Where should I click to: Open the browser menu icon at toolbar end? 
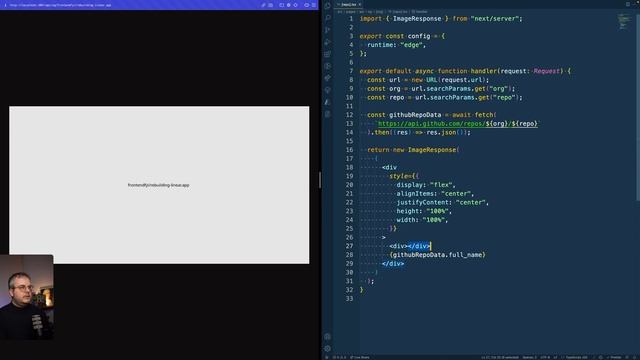pyautogui.click(x=313, y=5)
